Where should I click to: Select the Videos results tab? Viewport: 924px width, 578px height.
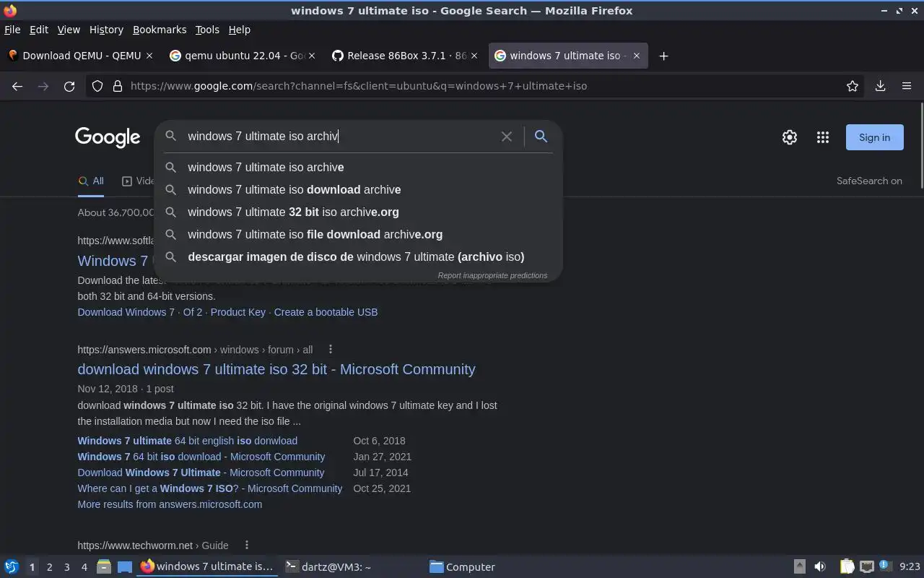pos(138,181)
